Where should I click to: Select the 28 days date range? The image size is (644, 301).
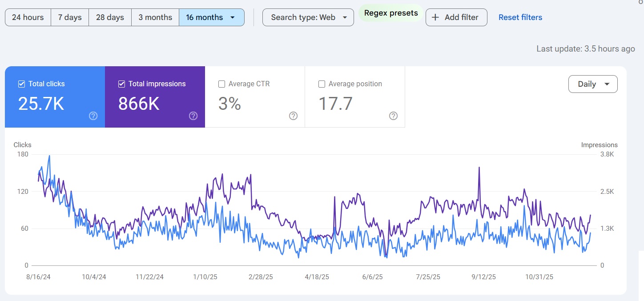110,17
